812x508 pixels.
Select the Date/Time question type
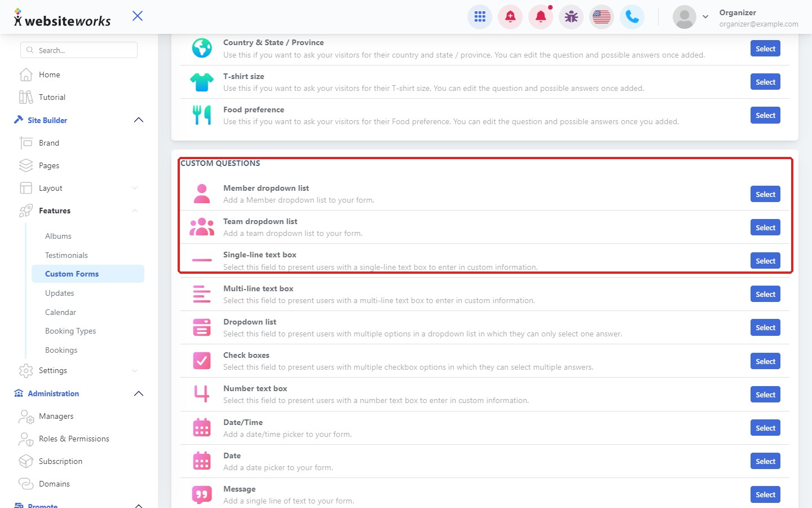(765, 428)
